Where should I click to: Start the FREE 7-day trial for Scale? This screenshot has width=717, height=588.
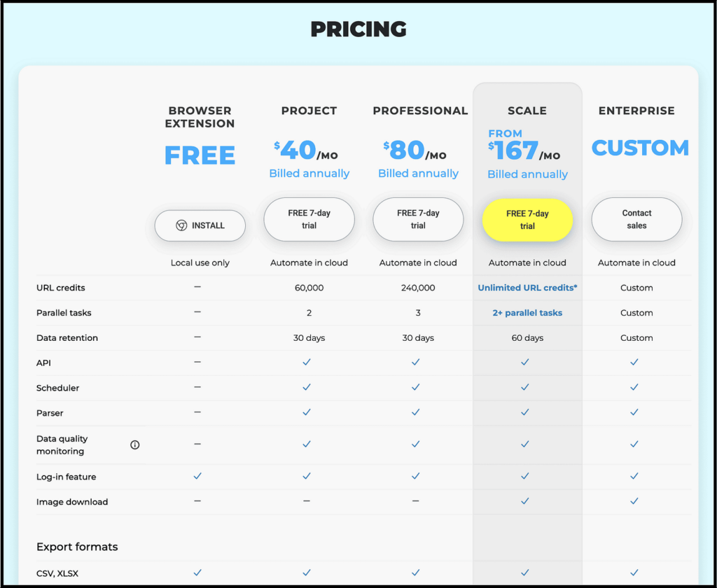pyautogui.click(x=527, y=220)
